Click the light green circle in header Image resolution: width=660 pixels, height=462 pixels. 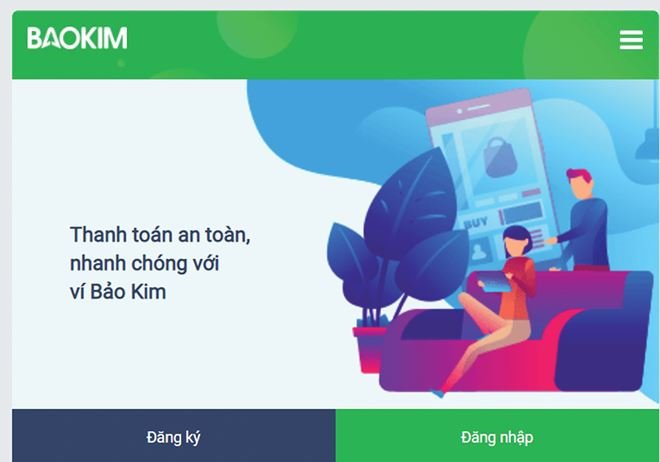(257, 34)
